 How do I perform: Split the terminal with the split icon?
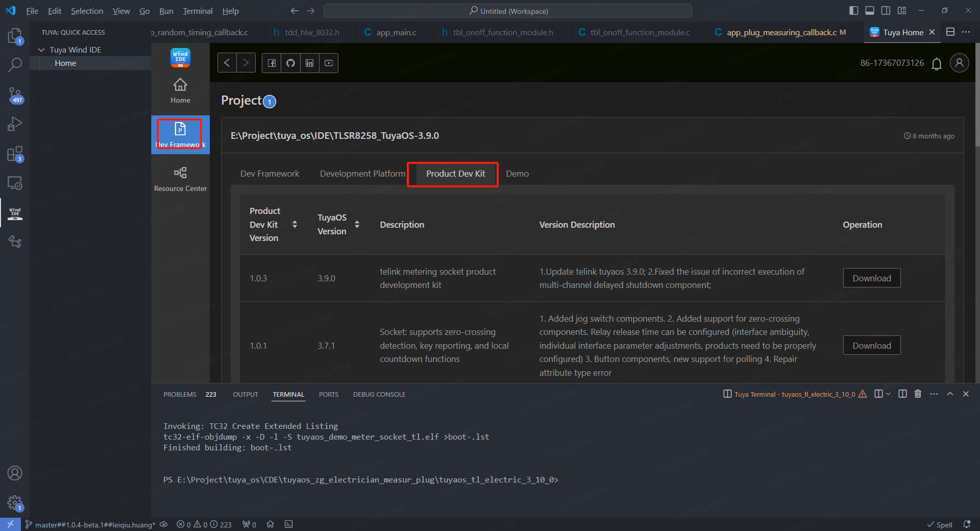(902, 394)
